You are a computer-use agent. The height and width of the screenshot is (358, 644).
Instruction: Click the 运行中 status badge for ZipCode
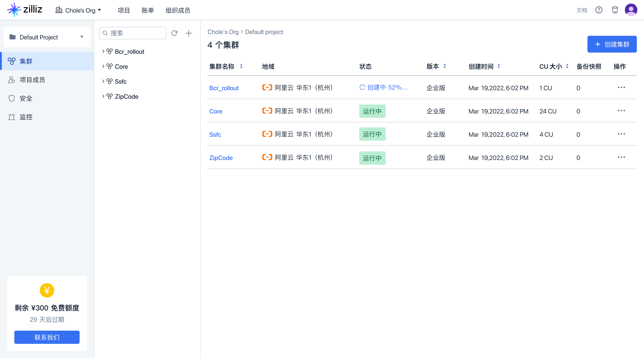372,158
